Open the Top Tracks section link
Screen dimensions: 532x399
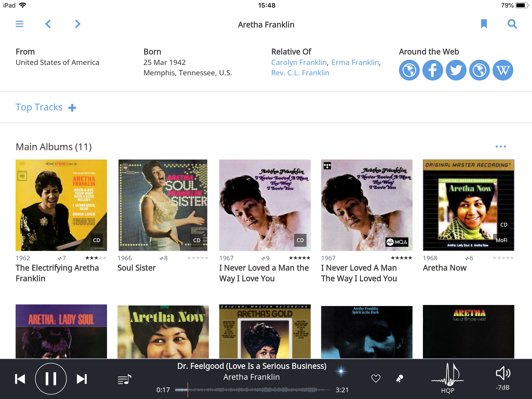(39, 107)
